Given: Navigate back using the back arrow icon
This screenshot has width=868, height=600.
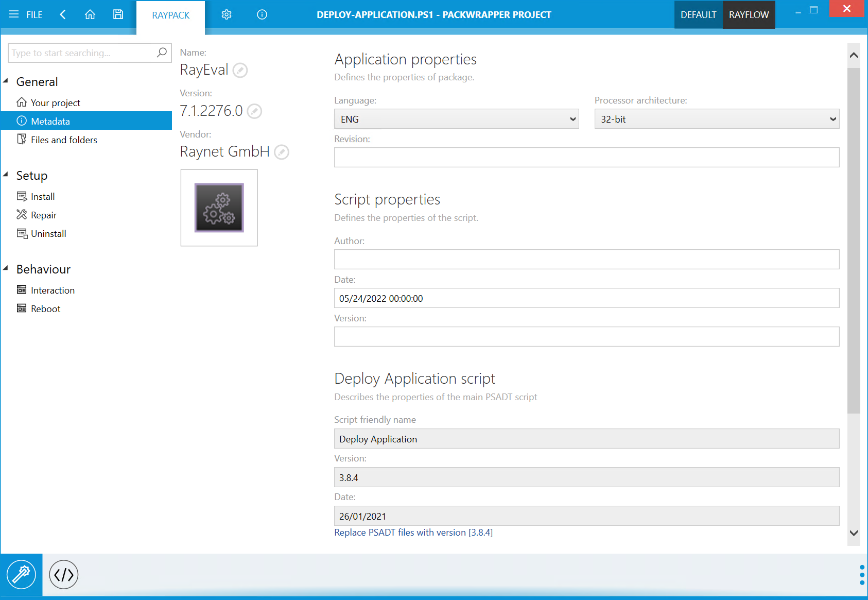Looking at the screenshot, I should 62,14.
